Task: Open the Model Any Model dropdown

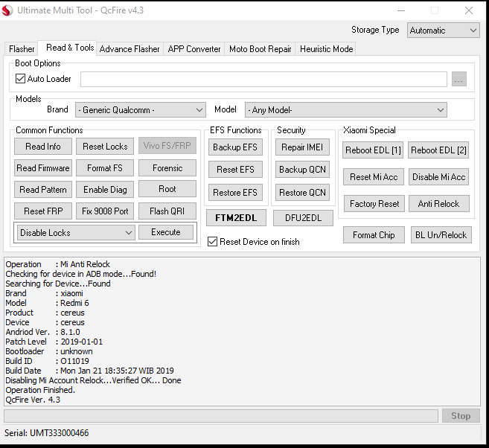Action: 346,110
